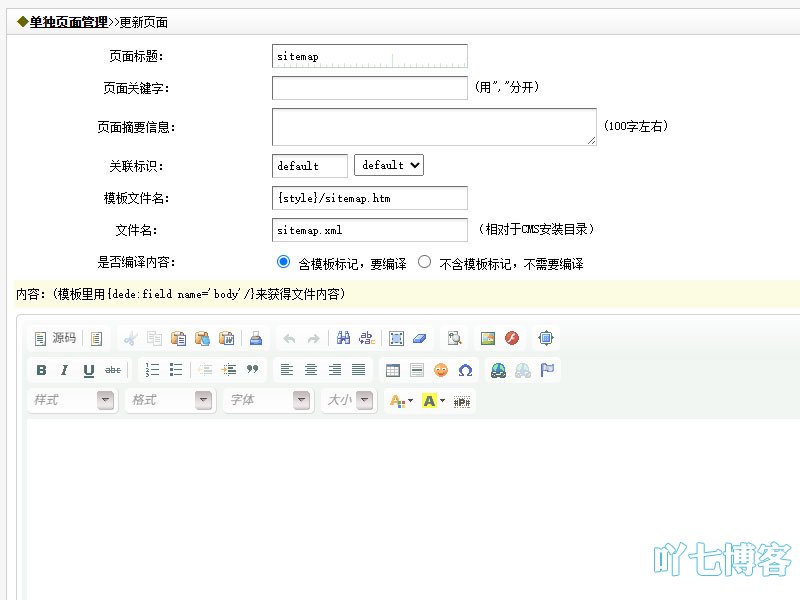Viewport: 800px width, 600px height.
Task: Insert special character with omega icon
Action: [465, 370]
